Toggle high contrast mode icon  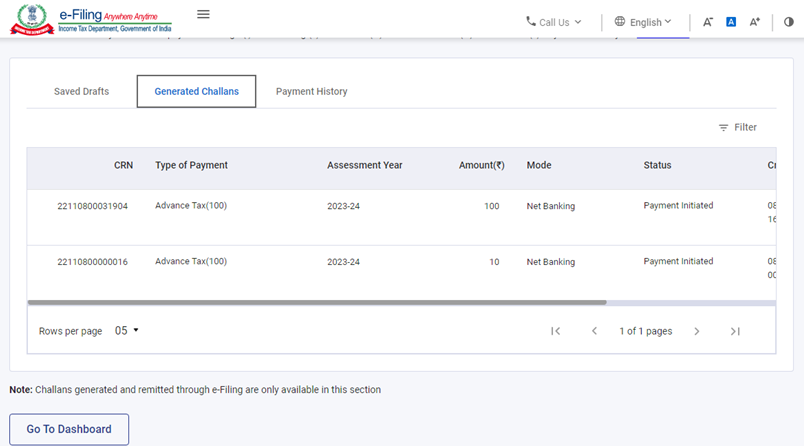point(788,22)
